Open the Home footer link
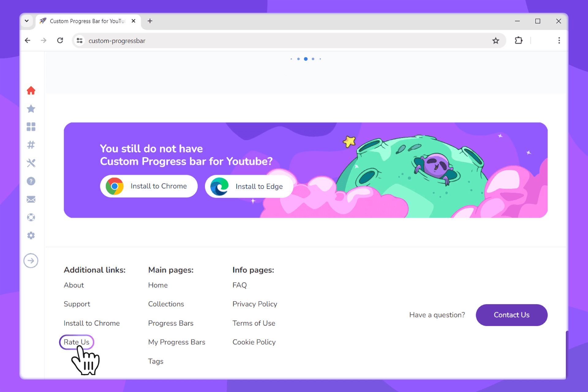 point(158,285)
